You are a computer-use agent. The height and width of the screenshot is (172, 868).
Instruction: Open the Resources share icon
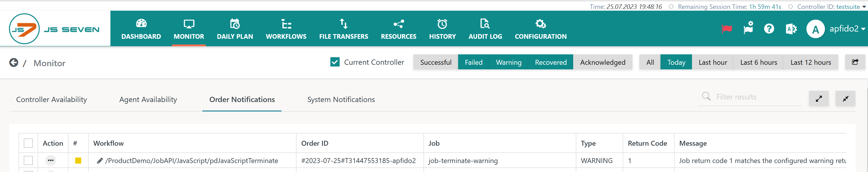tap(399, 24)
